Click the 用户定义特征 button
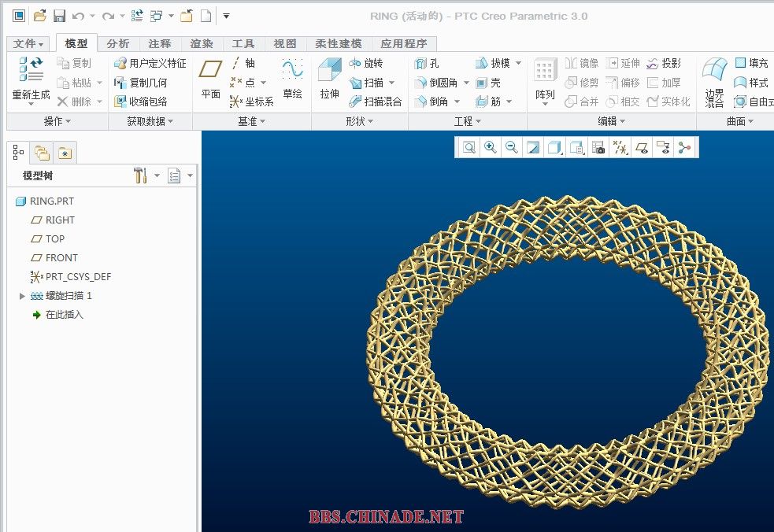The width and height of the screenshot is (774, 532). coord(151,63)
